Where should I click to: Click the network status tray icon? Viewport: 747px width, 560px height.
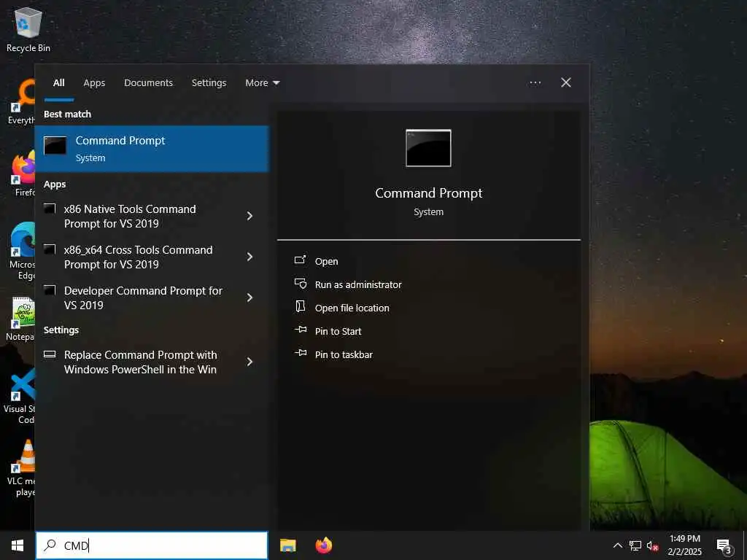point(635,545)
